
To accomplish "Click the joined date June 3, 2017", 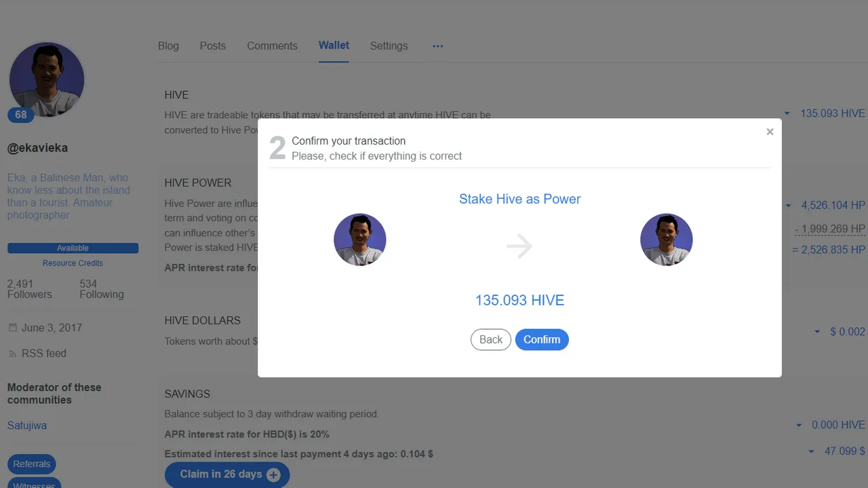I will click(x=52, y=328).
